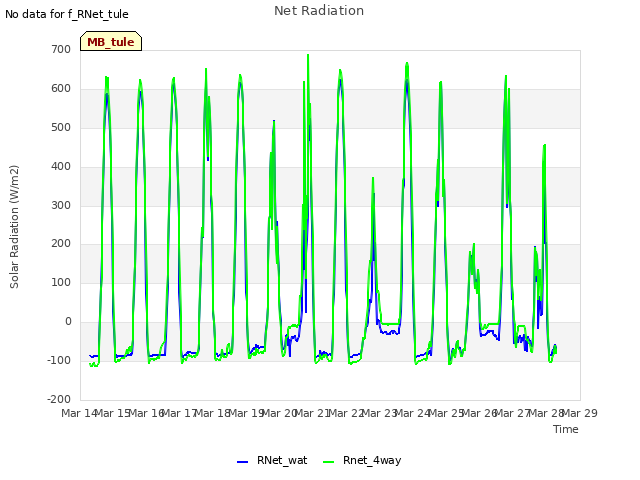This screenshot has width=640, height=480.
Task: Click the 300 y-axis tick label
Action: (x=61, y=205)
